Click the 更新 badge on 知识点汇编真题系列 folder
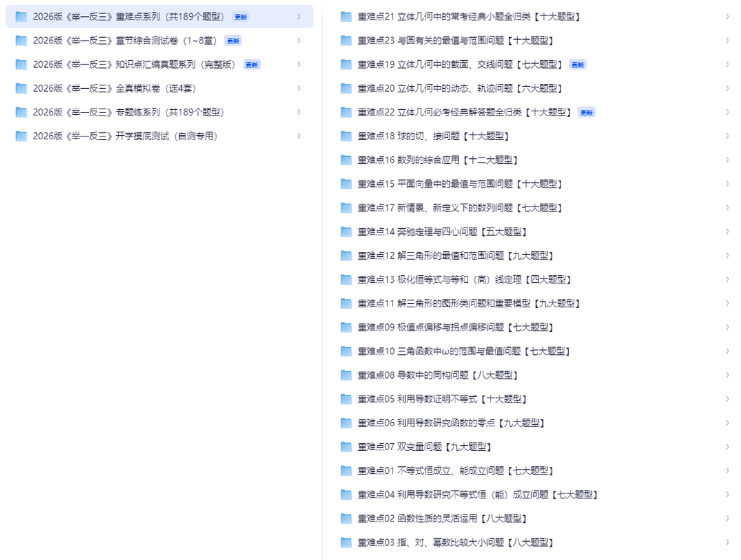The height and width of the screenshot is (560, 741). [x=252, y=64]
